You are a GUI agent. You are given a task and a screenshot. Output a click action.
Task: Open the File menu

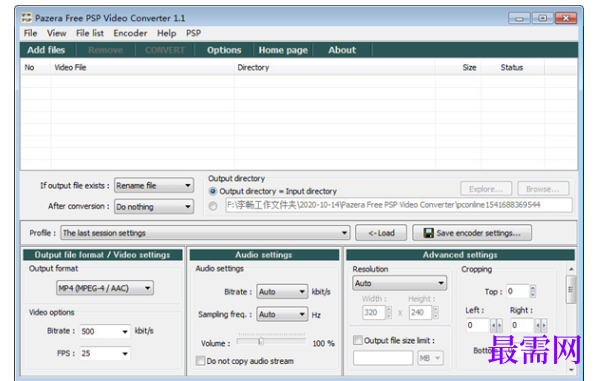(30, 33)
